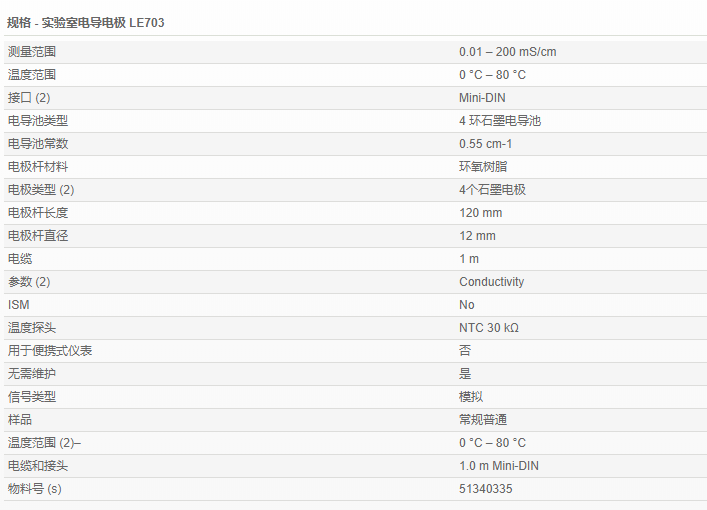Click the spec heading '规格 - 实验室电导电极 LE703'
Image resolution: width=707 pixels, height=510 pixels.
pyautogui.click(x=86, y=22)
